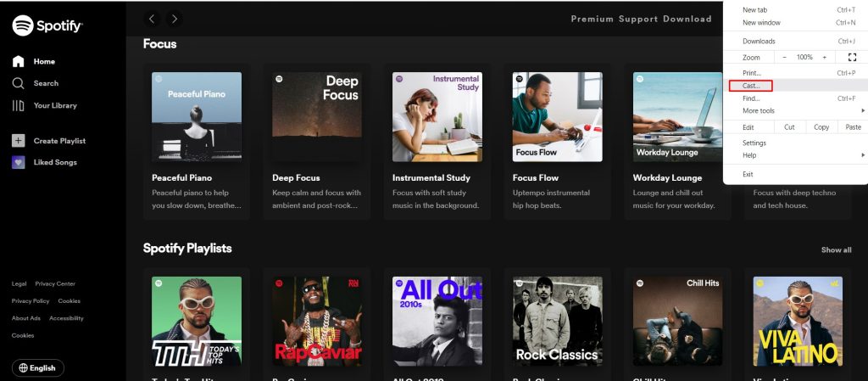
Task: Click Copy in the Edit row
Action: (x=821, y=127)
